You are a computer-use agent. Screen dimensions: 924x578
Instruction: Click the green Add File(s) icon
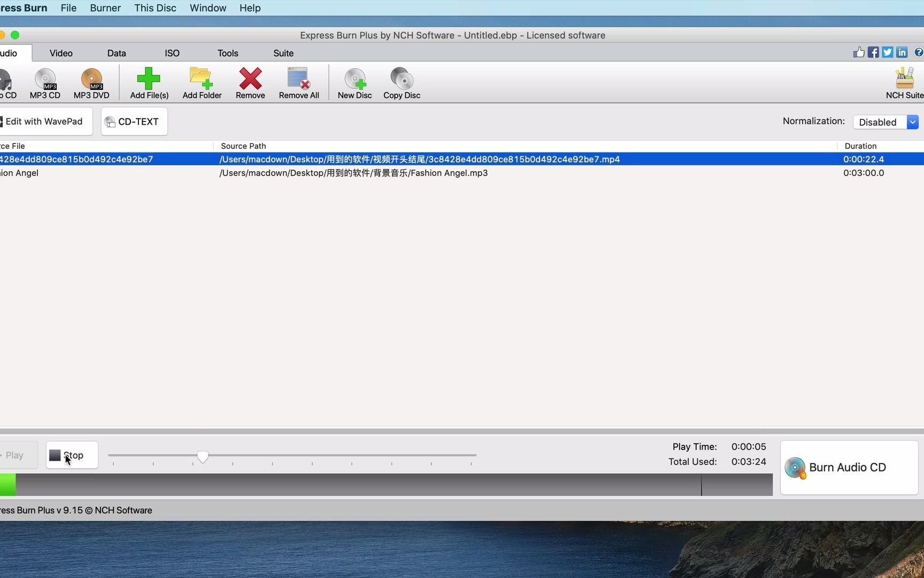click(x=149, y=79)
